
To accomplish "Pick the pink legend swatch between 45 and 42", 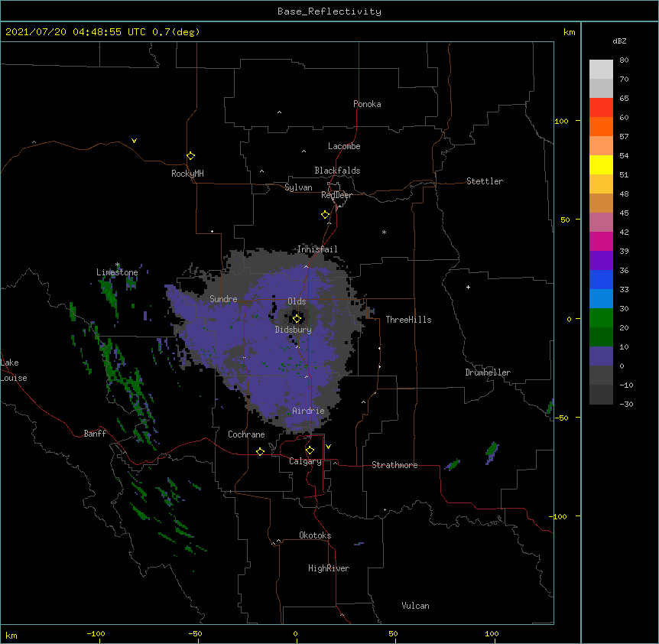I will click(601, 223).
